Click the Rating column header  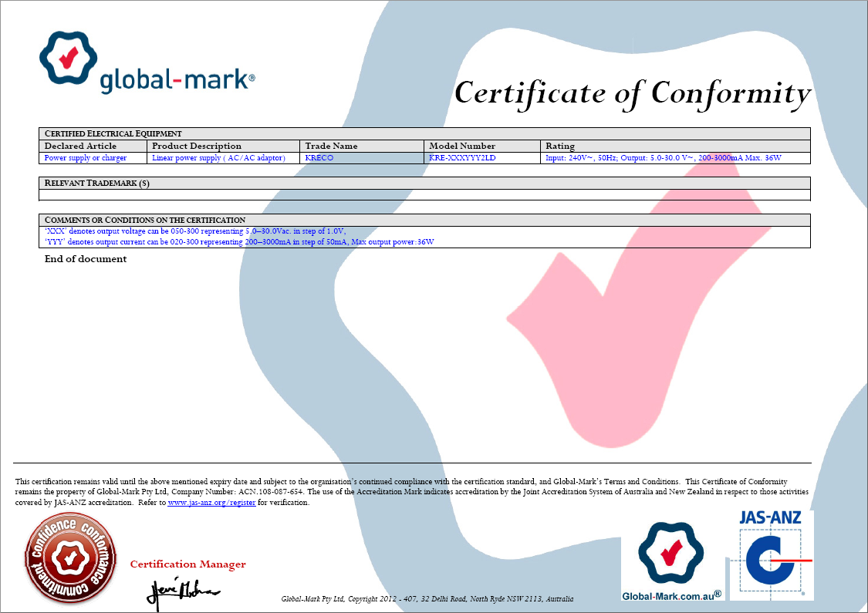click(x=560, y=146)
